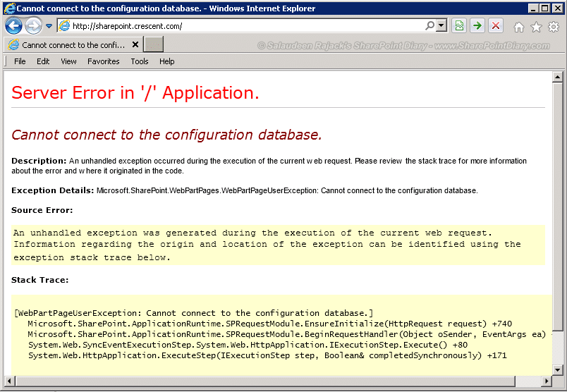The height and width of the screenshot is (392, 567).
Task: Open the File menu
Action: 20,61
